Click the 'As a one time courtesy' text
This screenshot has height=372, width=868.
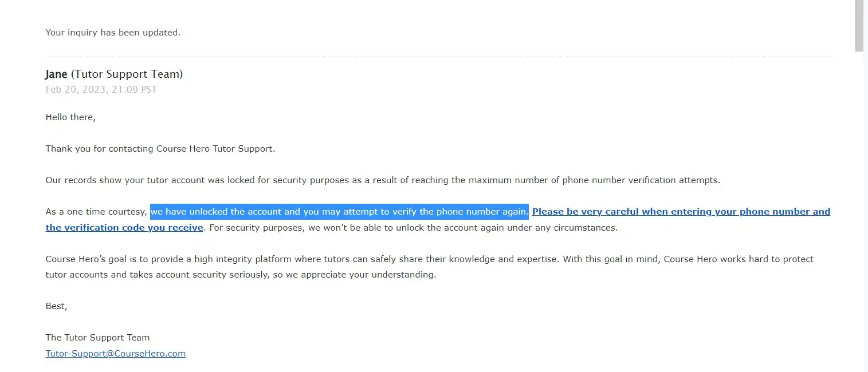click(x=96, y=212)
